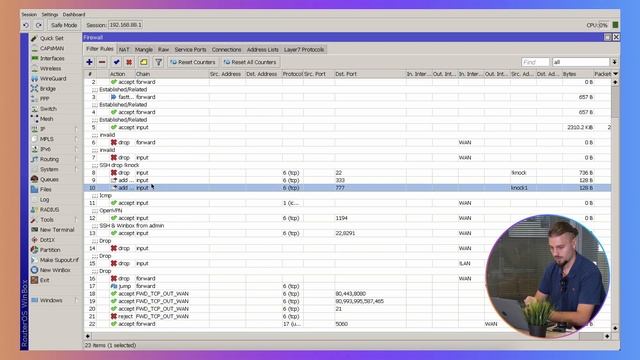
Task: Expand the MPLS submenu
Action: click(76, 139)
